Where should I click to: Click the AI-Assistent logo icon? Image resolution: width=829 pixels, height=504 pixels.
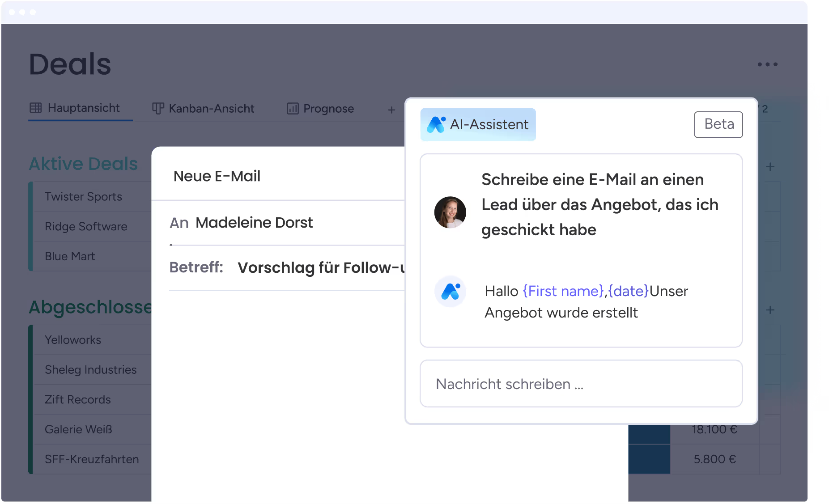(436, 124)
